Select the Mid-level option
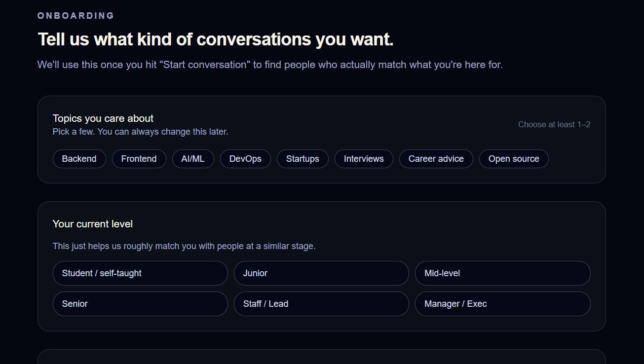This screenshot has width=644, height=364. coord(502,273)
